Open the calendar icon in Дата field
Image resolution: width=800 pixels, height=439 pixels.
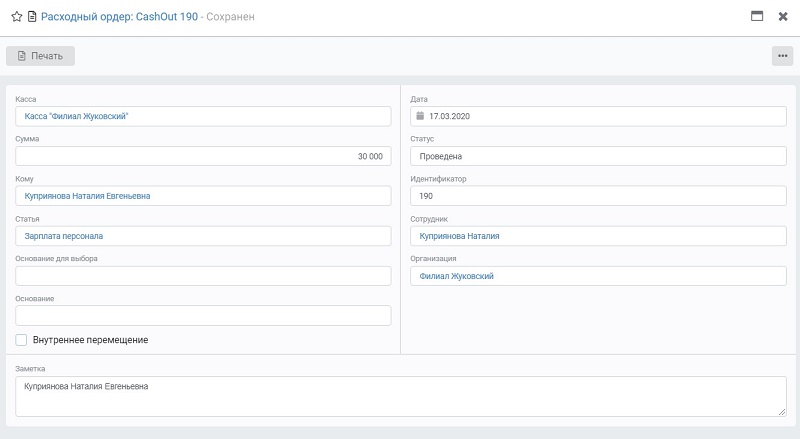(x=420, y=116)
